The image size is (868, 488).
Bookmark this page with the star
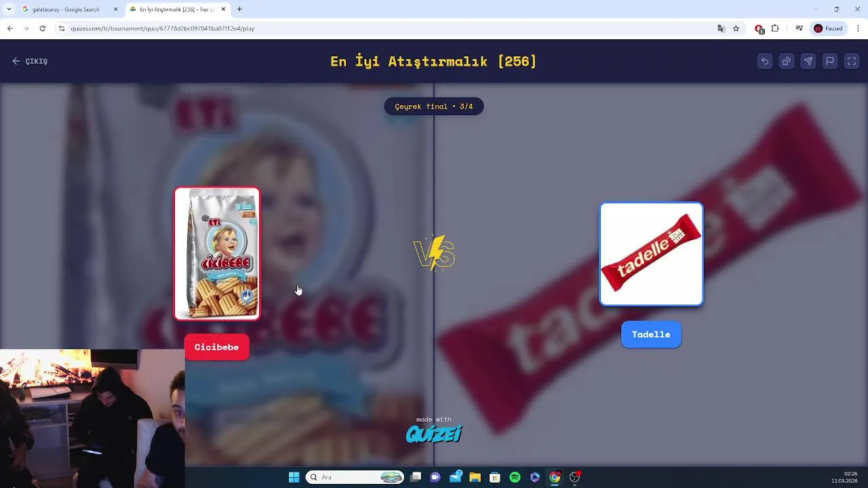[736, 28]
